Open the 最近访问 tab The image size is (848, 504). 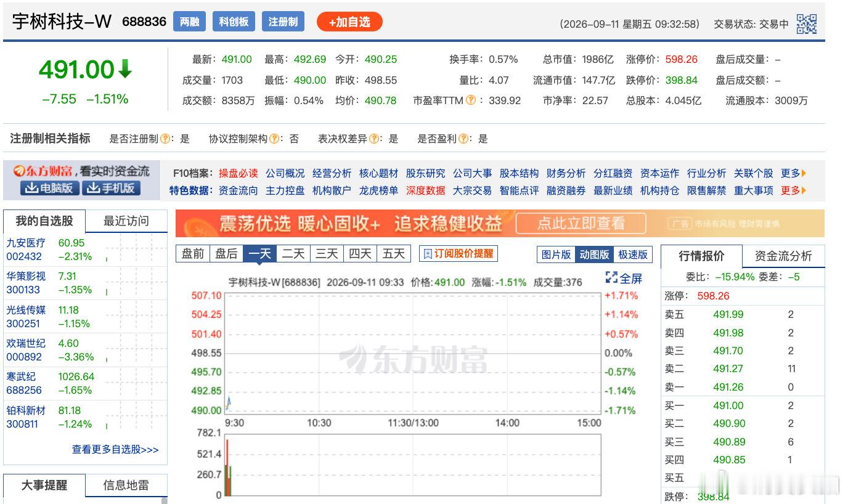pos(126,221)
